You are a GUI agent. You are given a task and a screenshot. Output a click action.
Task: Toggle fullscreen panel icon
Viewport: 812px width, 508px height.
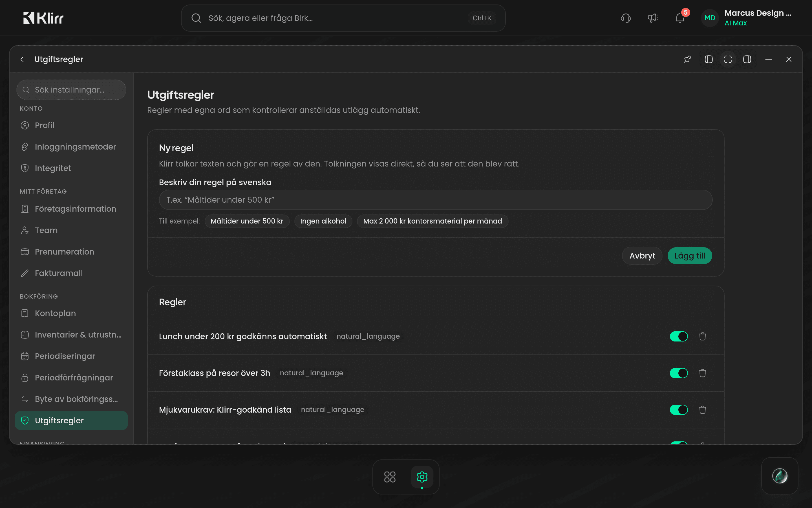[728, 59]
